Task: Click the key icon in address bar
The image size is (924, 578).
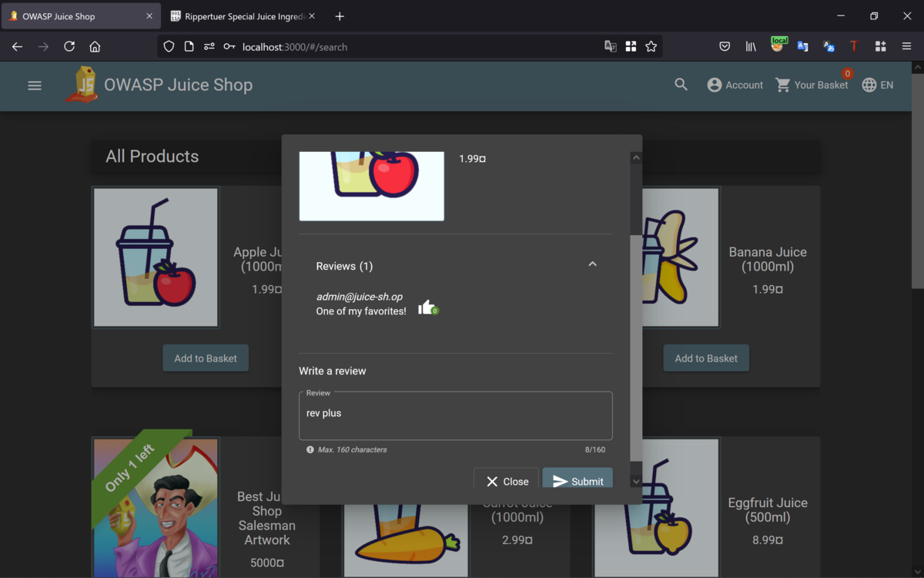Action: [x=229, y=47]
